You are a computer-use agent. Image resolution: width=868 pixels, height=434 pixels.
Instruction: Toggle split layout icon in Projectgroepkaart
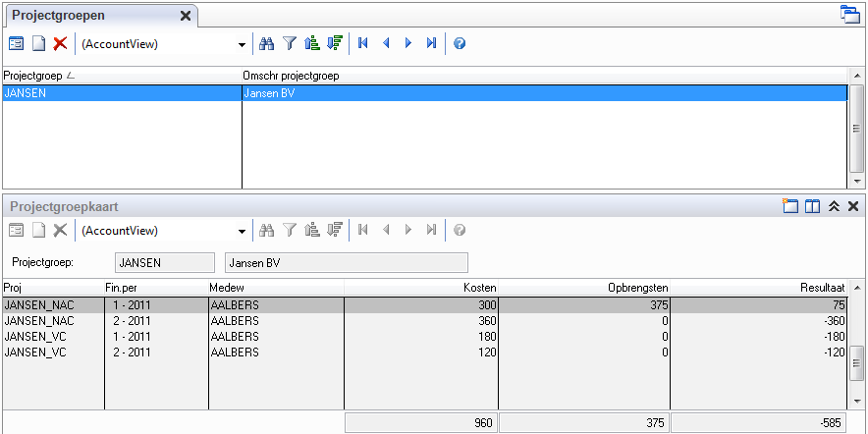(812, 206)
